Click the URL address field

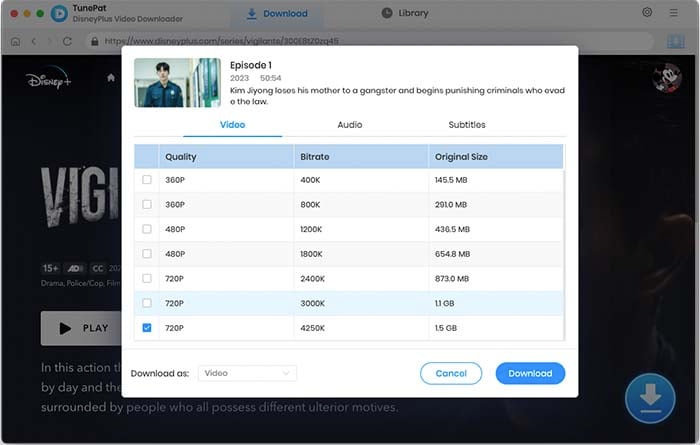coord(371,41)
